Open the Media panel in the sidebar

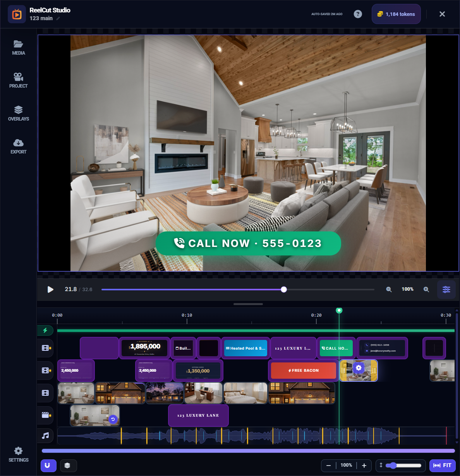pos(18,47)
